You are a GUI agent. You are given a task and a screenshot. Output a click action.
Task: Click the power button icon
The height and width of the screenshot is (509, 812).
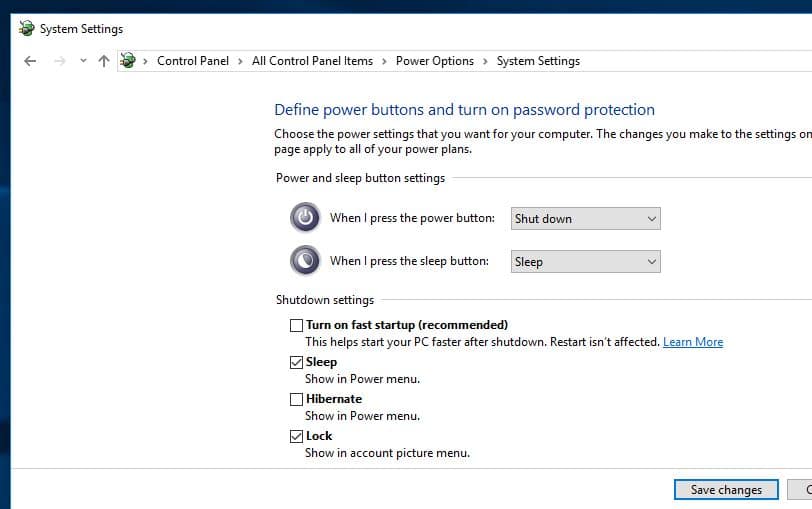click(x=305, y=218)
